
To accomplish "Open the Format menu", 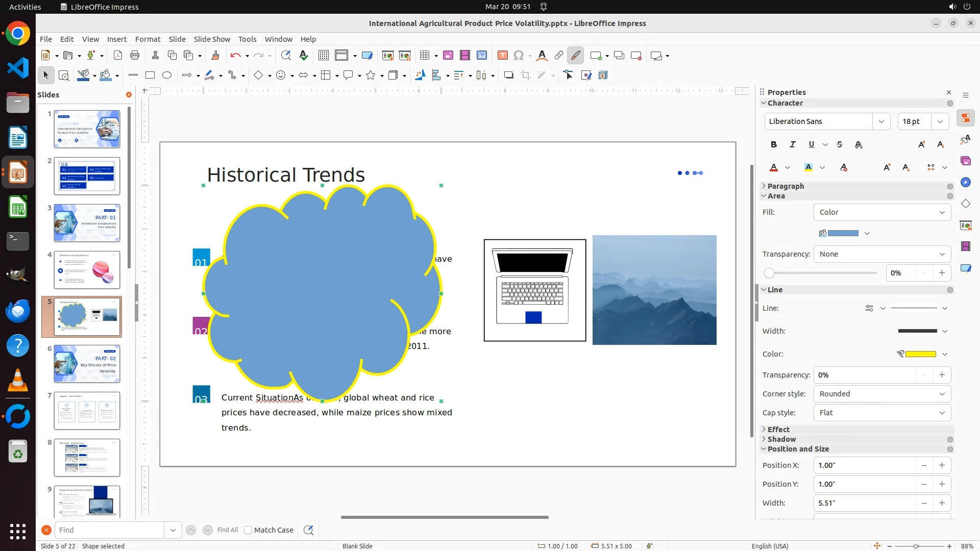I will pos(148,39).
